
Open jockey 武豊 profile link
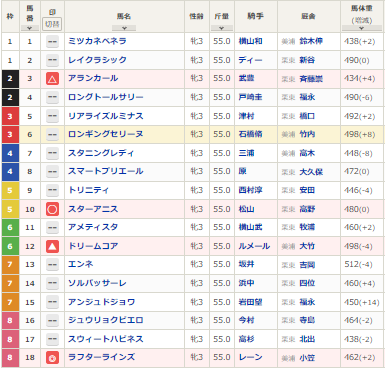pos(246,78)
